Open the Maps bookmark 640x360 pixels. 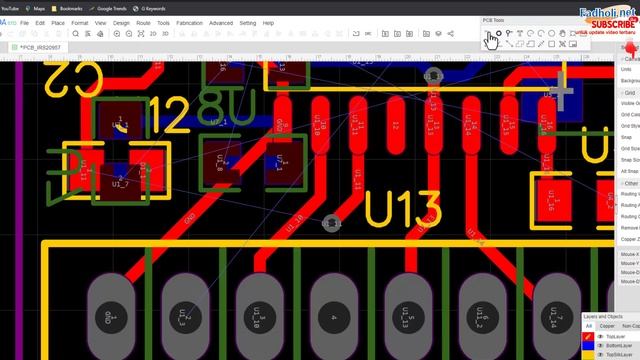coord(36,8)
